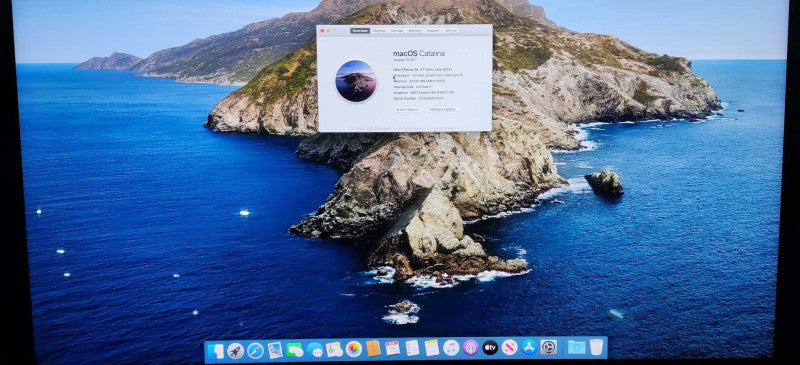This screenshot has height=365, width=800.
Task: Click the Software Update button
Action: pyautogui.click(x=443, y=109)
